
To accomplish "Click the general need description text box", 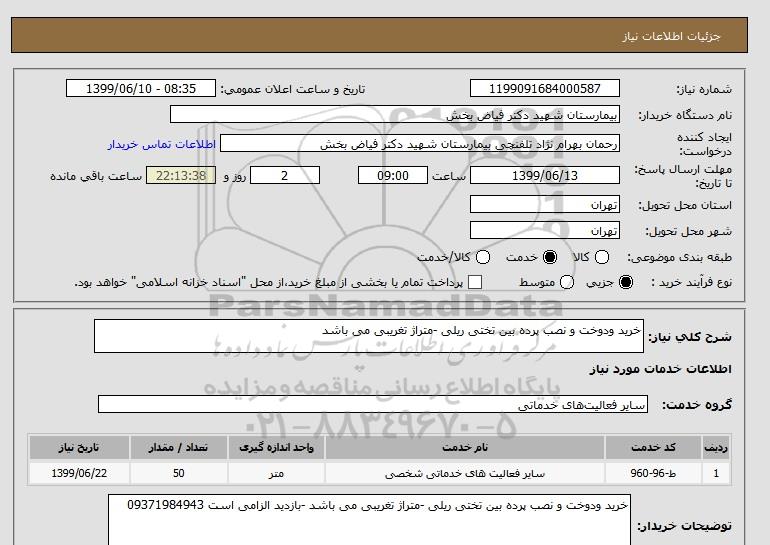I will [369, 336].
